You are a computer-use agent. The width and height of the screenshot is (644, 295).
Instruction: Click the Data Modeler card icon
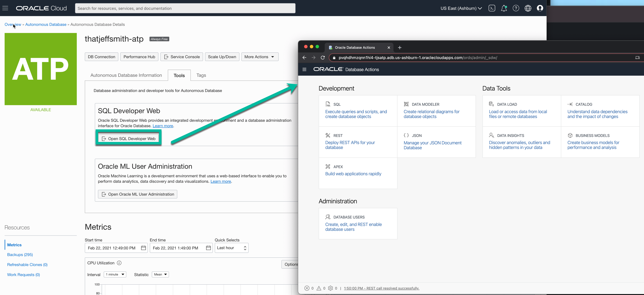pos(406,104)
